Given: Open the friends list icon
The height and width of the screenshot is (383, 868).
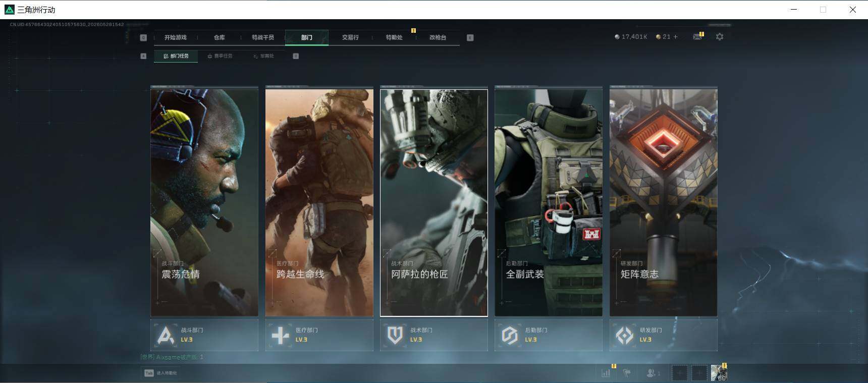Looking at the screenshot, I should pyautogui.click(x=653, y=373).
